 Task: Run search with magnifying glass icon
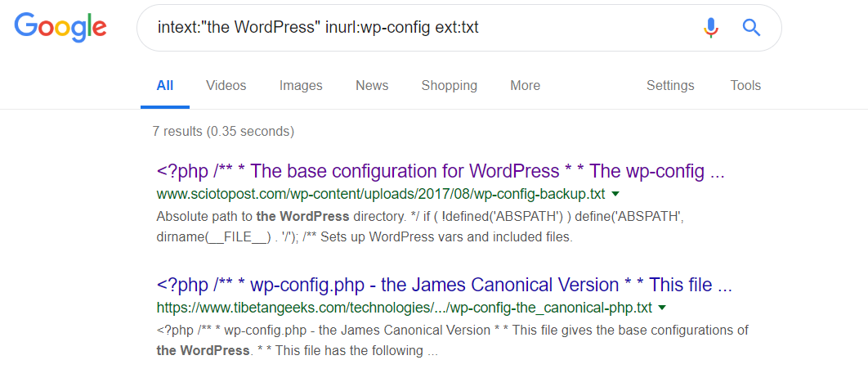pyautogui.click(x=751, y=27)
